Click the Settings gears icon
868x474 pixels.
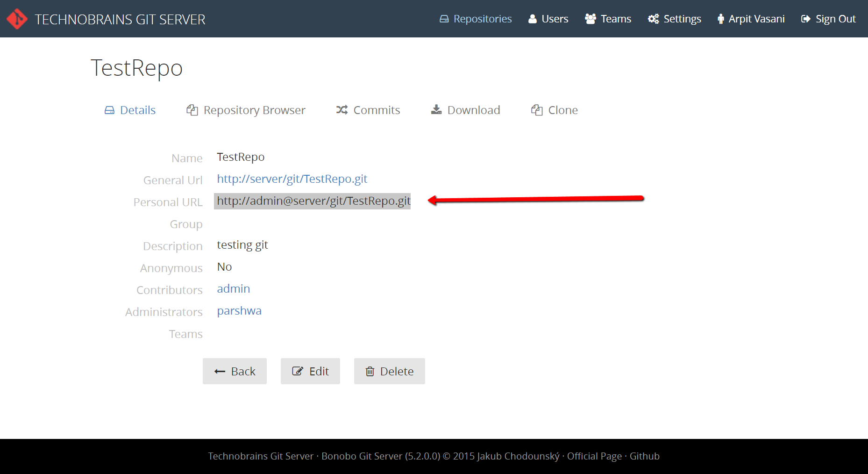coord(653,19)
